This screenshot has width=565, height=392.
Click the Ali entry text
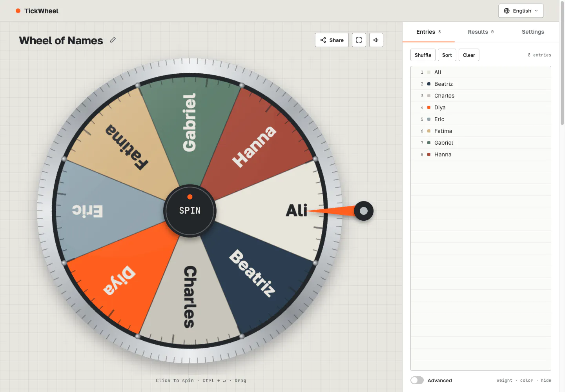coord(437,72)
